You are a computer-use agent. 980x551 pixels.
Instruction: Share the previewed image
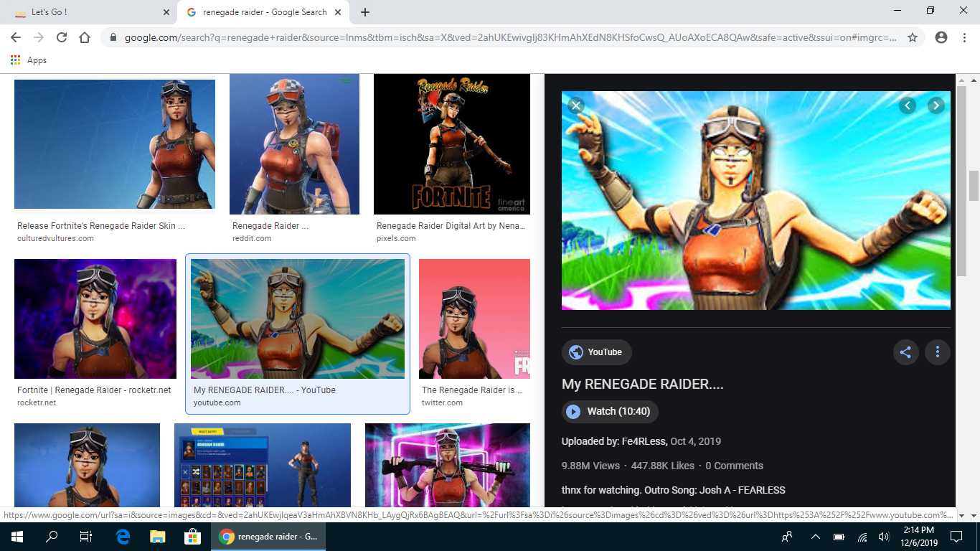pos(905,352)
